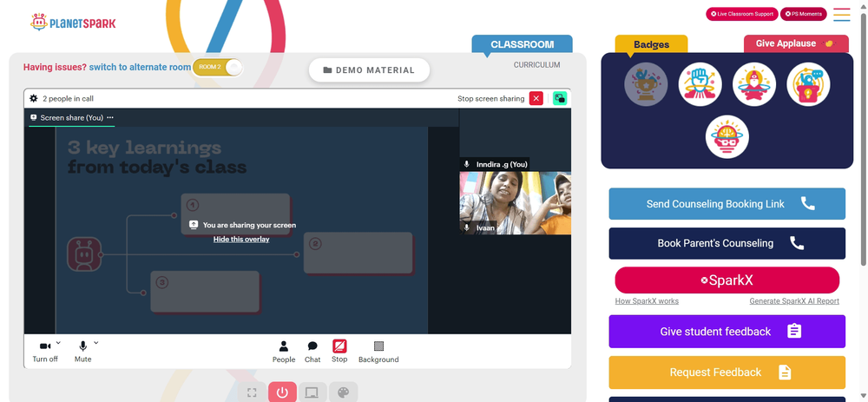The height and width of the screenshot is (402, 868).
Task: Mute the microphone icon
Action: click(x=83, y=346)
